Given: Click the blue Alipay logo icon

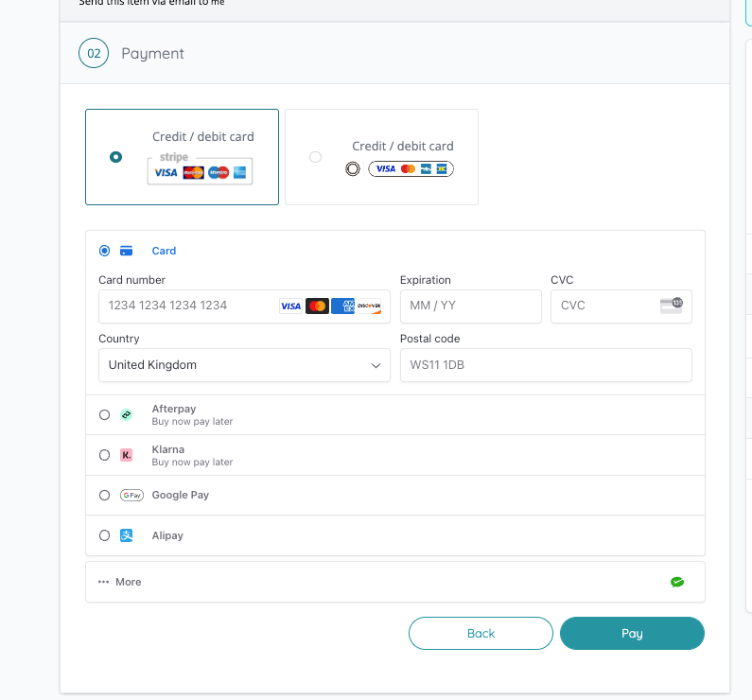Looking at the screenshot, I should click(126, 535).
